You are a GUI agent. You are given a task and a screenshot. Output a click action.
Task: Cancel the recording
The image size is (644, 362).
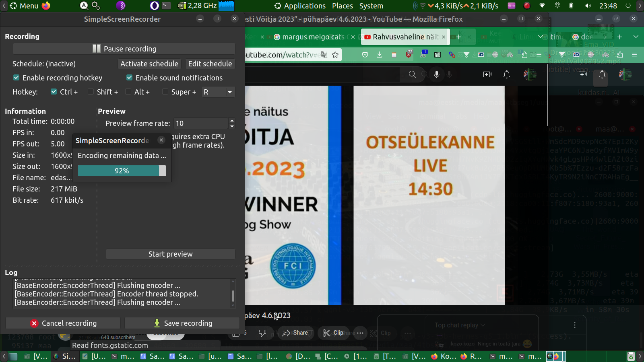[x=63, y=323]
